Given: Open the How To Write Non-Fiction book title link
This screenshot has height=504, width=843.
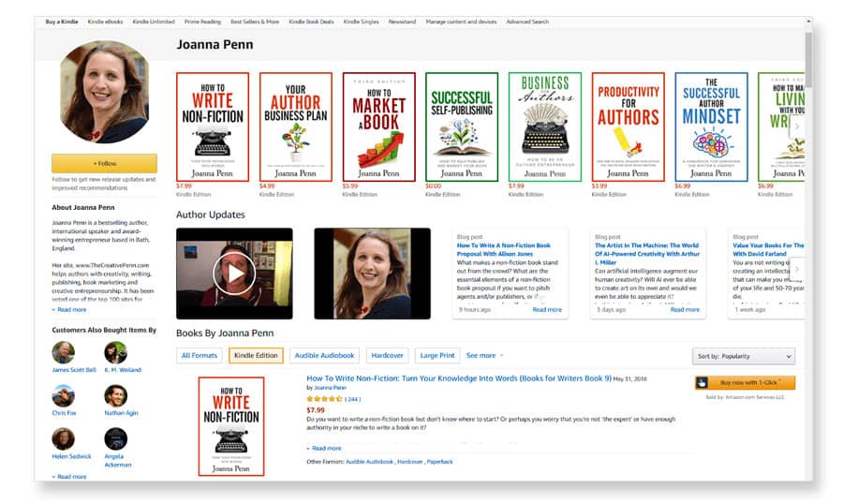Looking at the screenshot, I should click(459, 378).
